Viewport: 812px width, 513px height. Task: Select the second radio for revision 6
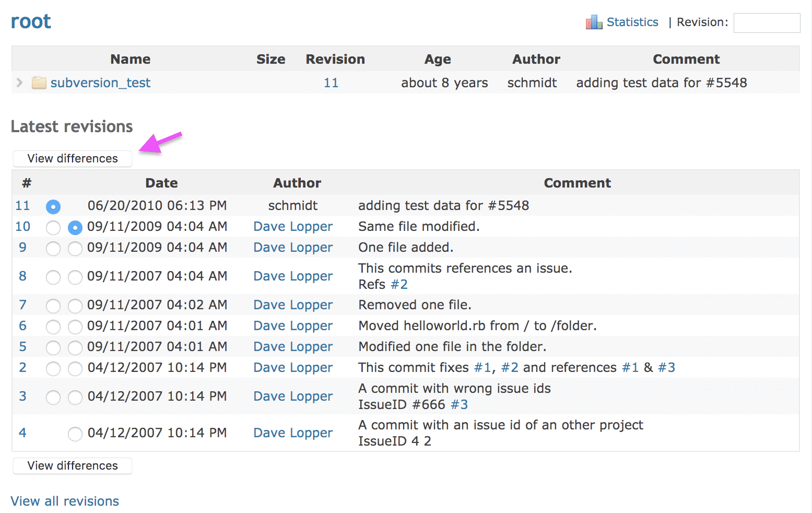coord(75,327)
